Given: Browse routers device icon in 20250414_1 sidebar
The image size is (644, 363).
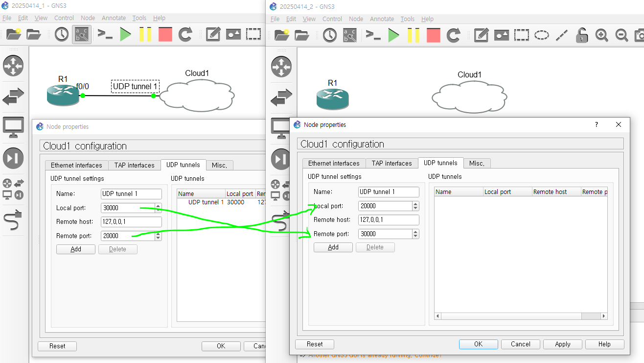Looking at the screenshot, I should pyautogui.click(x=13, y=66).
